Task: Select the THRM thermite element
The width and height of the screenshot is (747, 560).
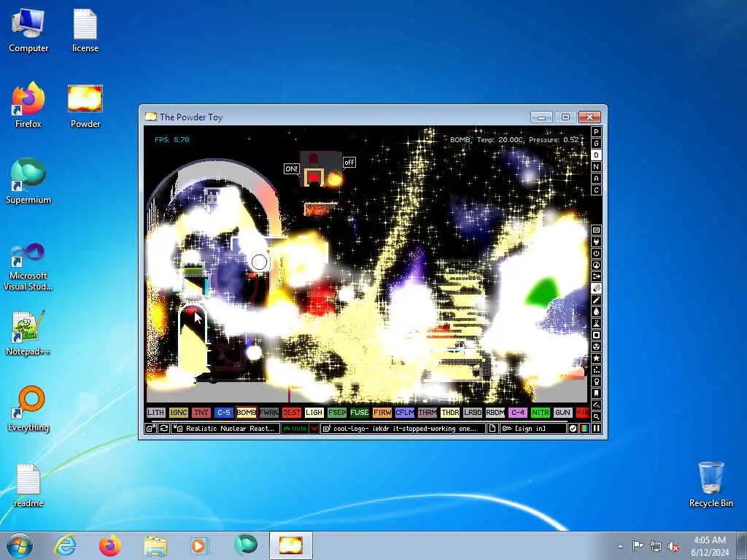Action: pyautogui.click(x=427, y=413)
